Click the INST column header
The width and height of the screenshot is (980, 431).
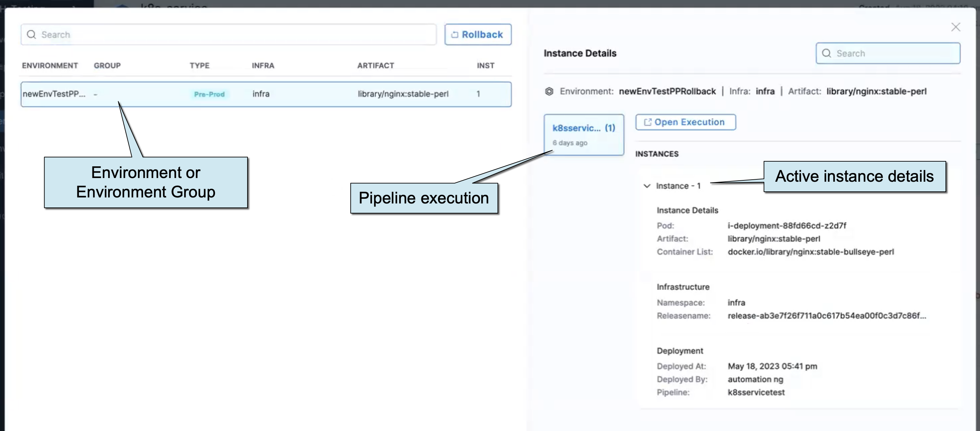(485, 65)
